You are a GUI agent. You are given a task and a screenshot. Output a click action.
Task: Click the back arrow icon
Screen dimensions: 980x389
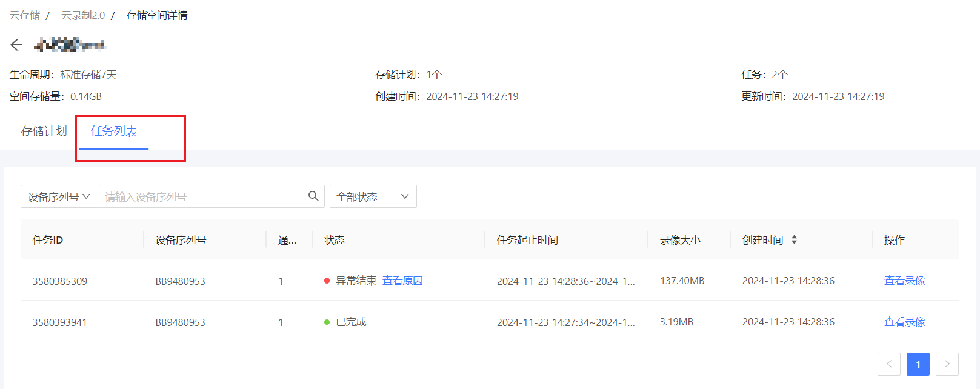tap(16, 45)
